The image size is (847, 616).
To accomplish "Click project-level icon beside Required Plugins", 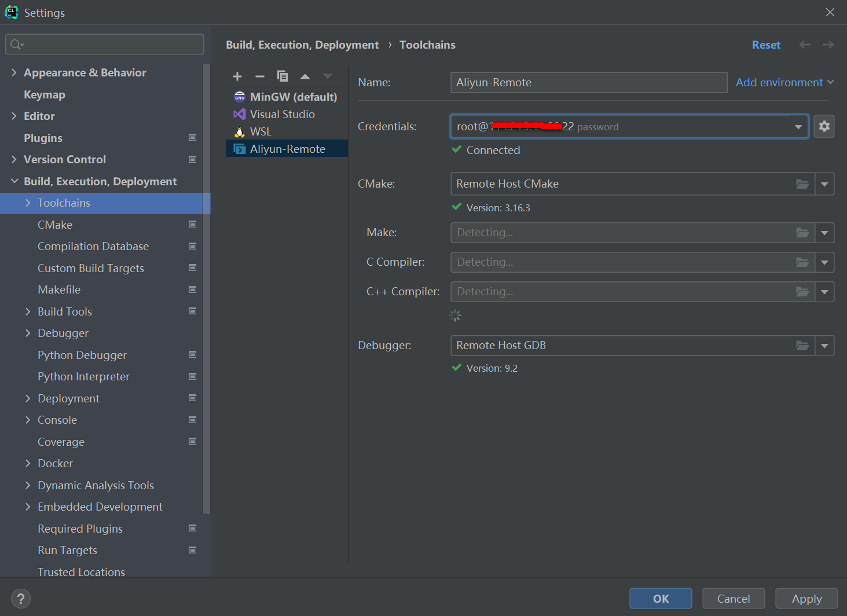I will pyautogui.click(x=193, y=528).
